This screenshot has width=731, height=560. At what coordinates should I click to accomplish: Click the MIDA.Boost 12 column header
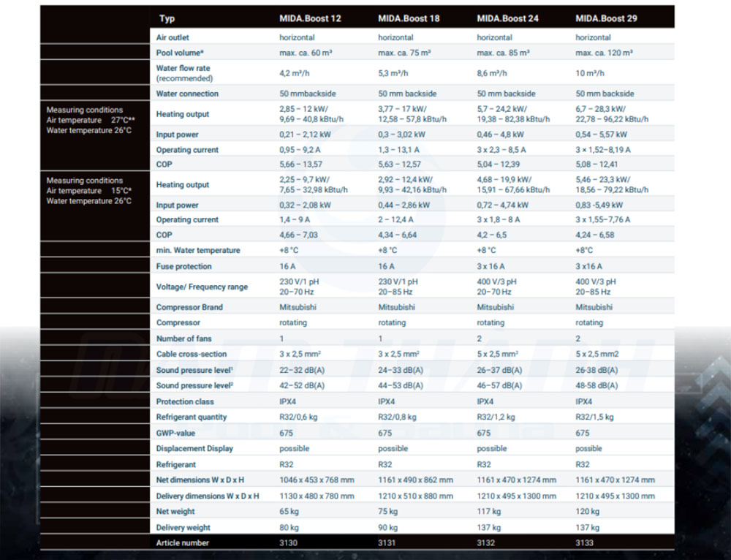309,18
